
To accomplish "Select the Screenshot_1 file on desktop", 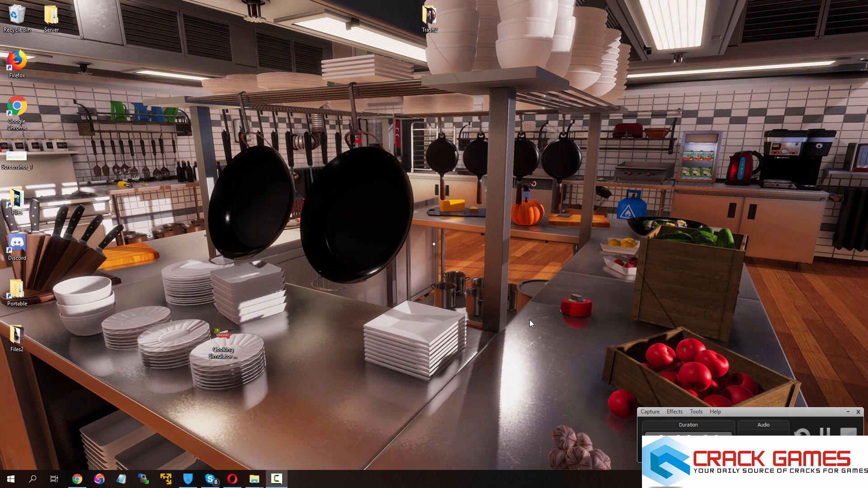I will click(17, 157).
